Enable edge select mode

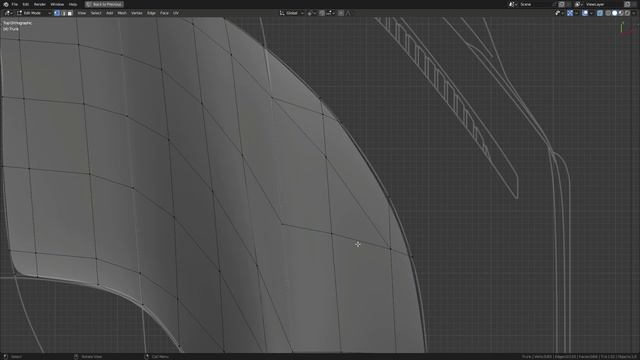[63, 13]
